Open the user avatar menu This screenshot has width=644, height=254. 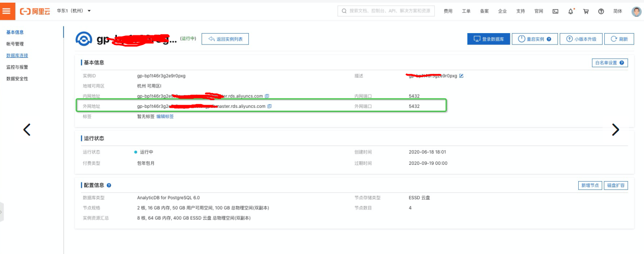(x=636, y=11)
